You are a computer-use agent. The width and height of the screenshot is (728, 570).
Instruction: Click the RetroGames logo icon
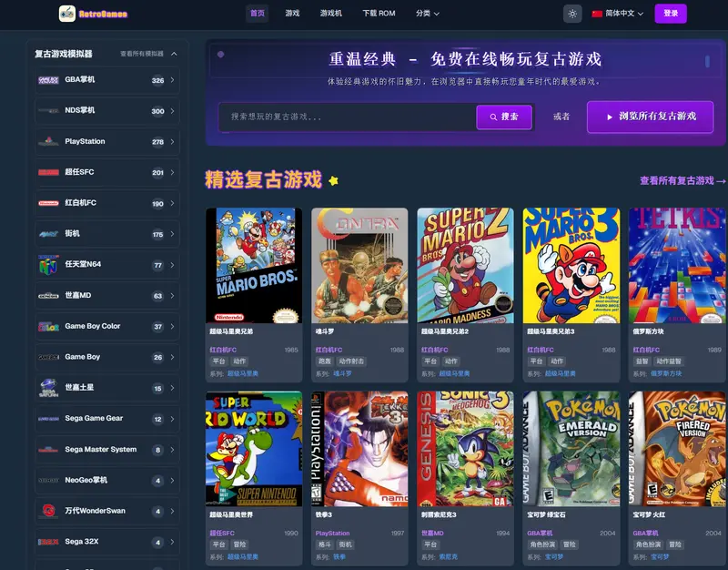click(x=67, y=14)
